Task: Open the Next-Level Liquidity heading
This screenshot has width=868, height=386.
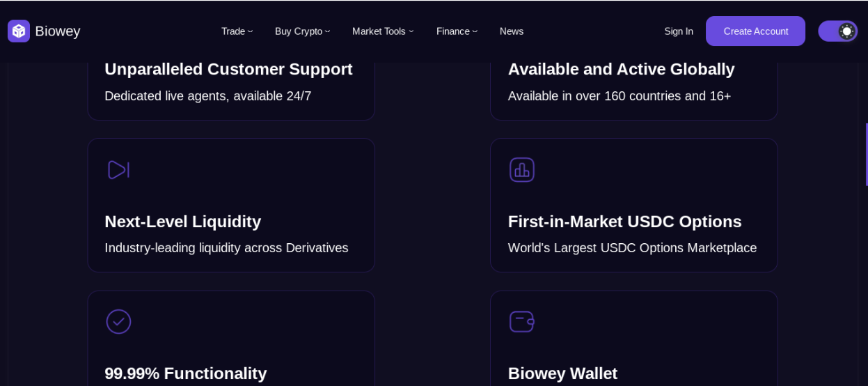Action: (x=182, y=222)
